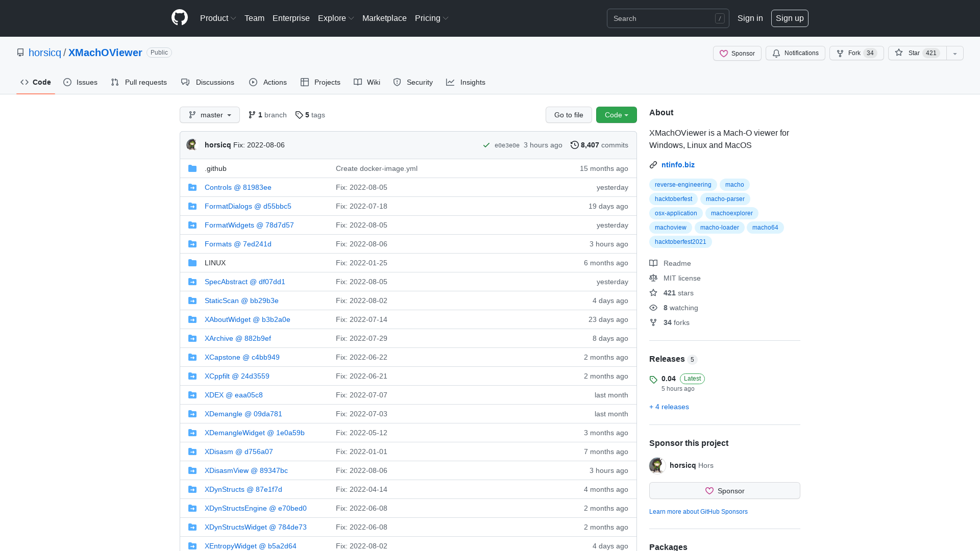This screenshot has height=551, width=980.
Task: Click the MIT license scales icon
Action: pos(653,278)
